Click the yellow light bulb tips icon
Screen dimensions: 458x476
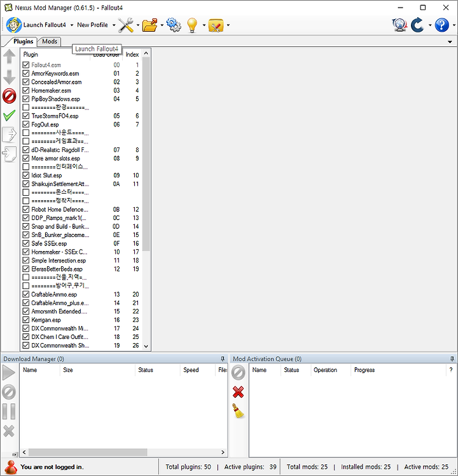(x=192, y=25)
